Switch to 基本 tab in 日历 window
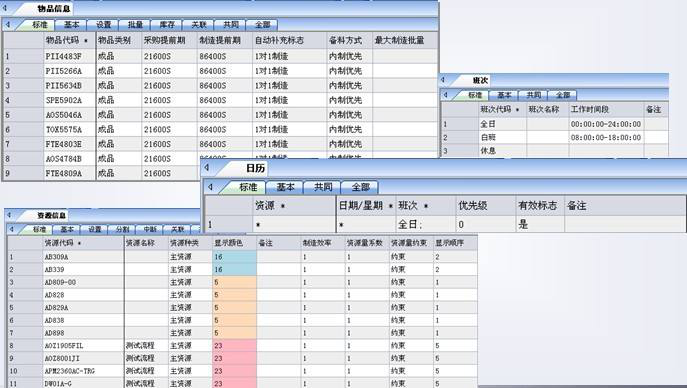The height and width of the screenshot is (388, 687). 285,187
